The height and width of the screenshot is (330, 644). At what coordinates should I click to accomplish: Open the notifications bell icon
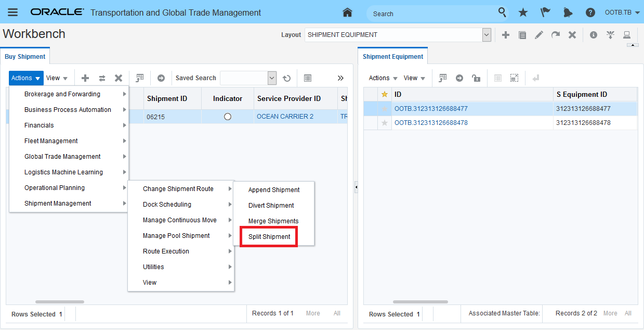[x=568, y=12]
